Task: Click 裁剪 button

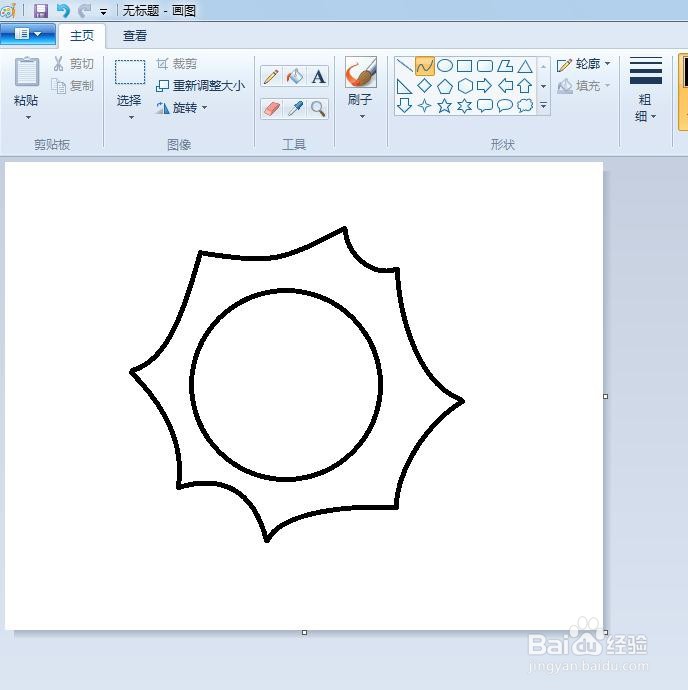Action: 177,64
